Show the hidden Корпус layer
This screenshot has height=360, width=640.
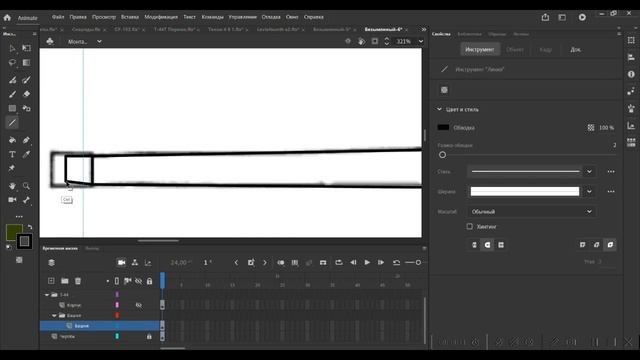click(139, 305)
